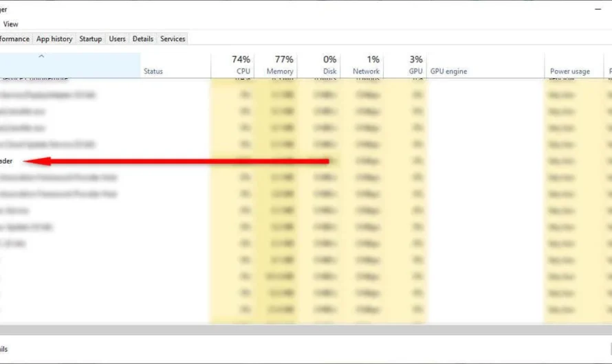
Task: Switch to the Services tab
Action: (173, 39)
